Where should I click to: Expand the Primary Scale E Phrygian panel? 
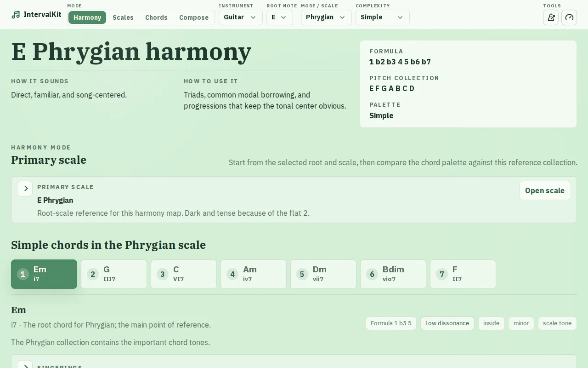point(25,189)
